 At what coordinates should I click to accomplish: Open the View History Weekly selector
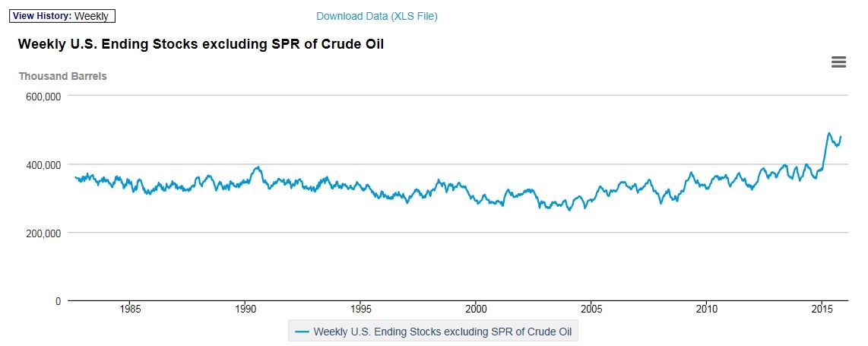62,16
